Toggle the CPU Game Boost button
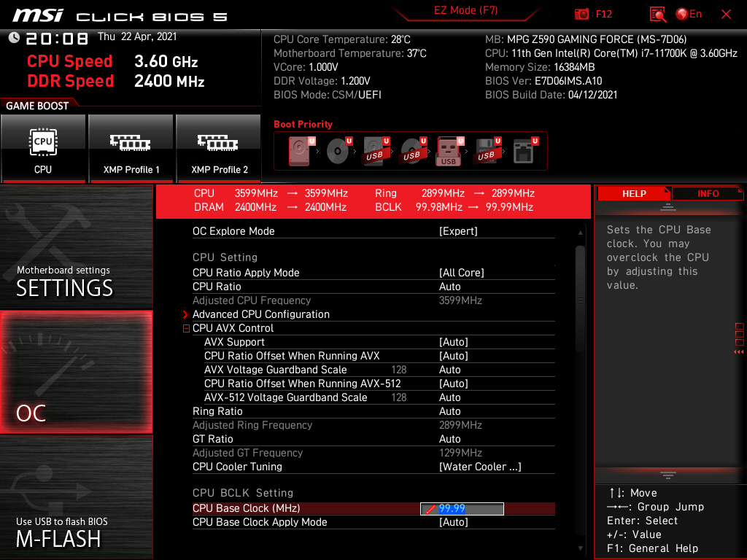 click(43, 149)
